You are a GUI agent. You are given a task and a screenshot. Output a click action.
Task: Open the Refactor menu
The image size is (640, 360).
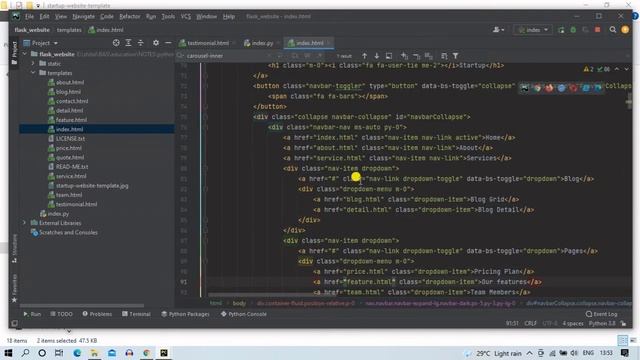pyautogui.click(x=130, y=17)
